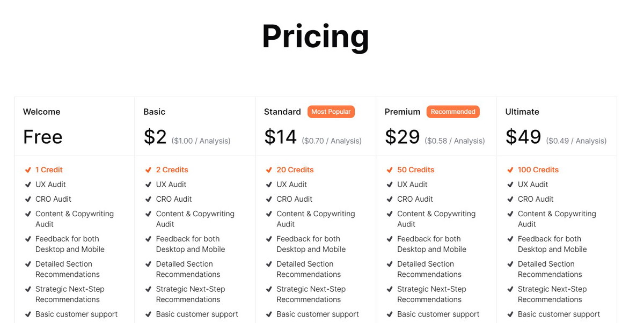Click the orange checkmark beside 20 Credits
Screen dimensions: 644x323
pos(269,170)
